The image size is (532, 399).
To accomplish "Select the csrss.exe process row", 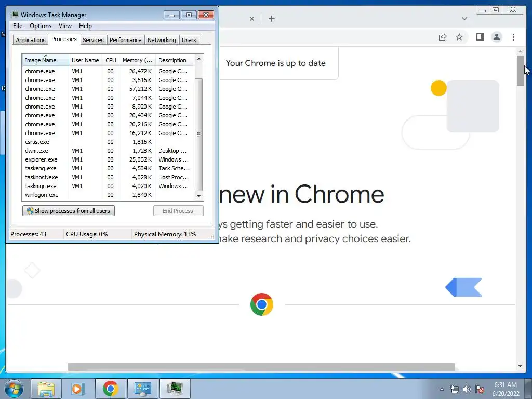I will [108, 142].
